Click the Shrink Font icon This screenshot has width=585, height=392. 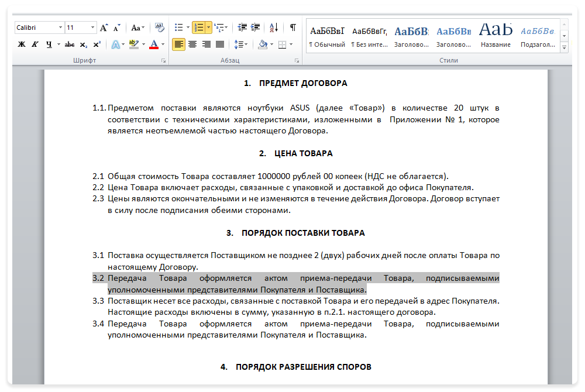(x=117, y=27)
